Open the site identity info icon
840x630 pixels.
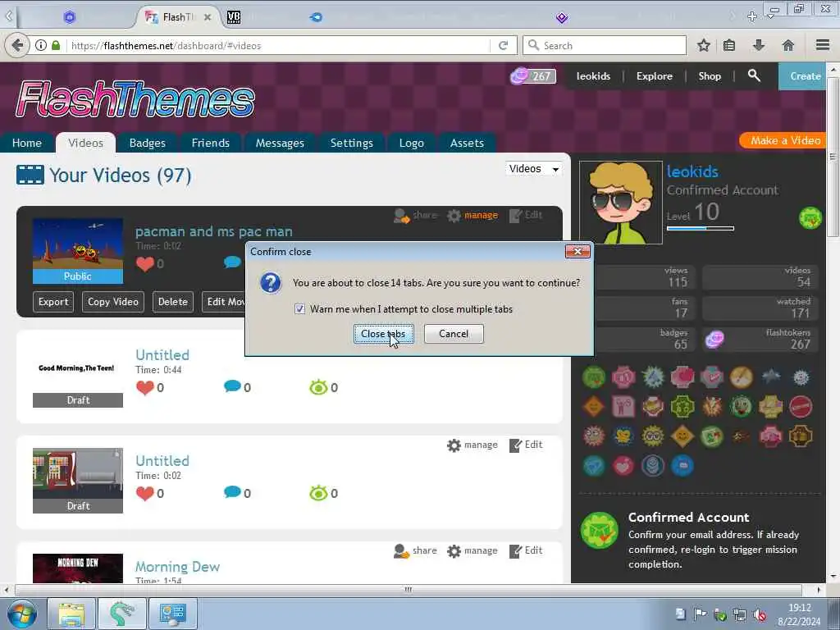(x=41, y=46)
